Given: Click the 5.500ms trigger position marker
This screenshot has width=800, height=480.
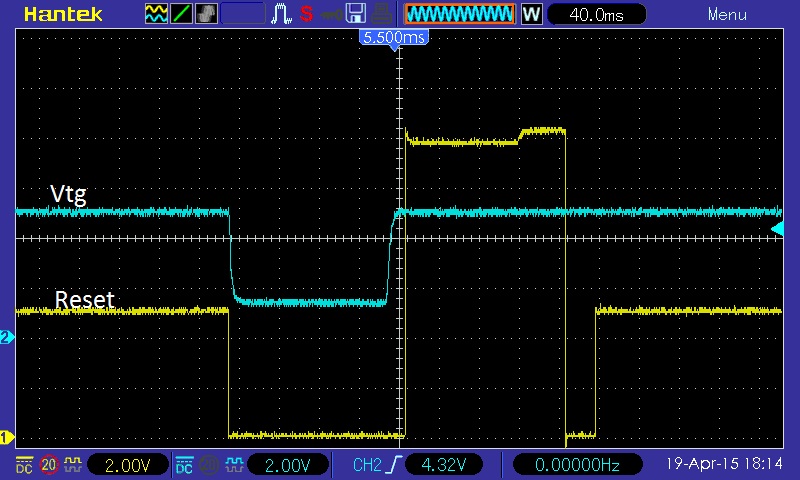Looking at the screenshot, I should pos(394,37).
